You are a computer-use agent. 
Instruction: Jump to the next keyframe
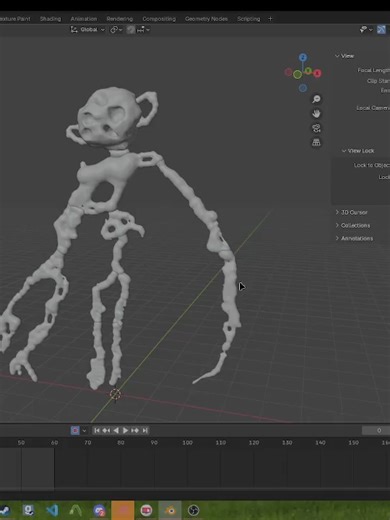pyautogui.click(x=135, y=431)
